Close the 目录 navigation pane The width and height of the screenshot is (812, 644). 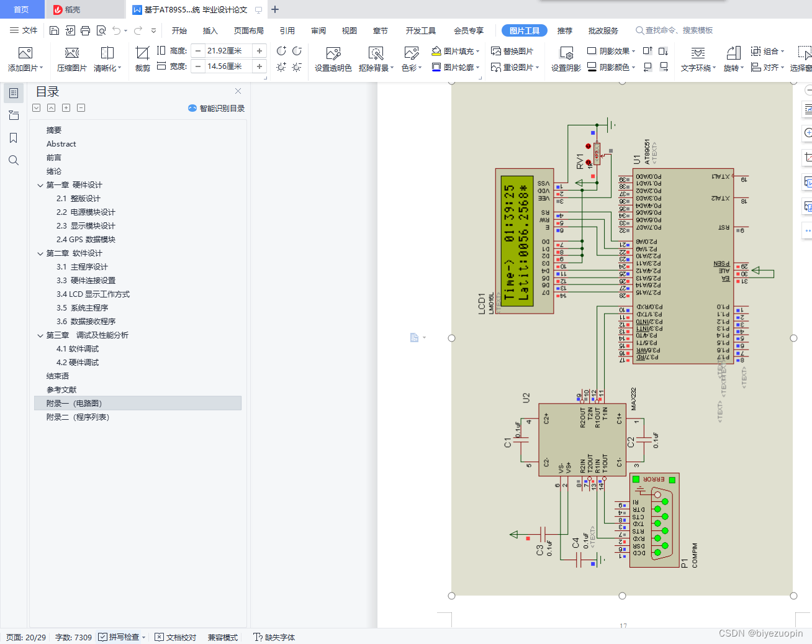[x=238, y=91]
